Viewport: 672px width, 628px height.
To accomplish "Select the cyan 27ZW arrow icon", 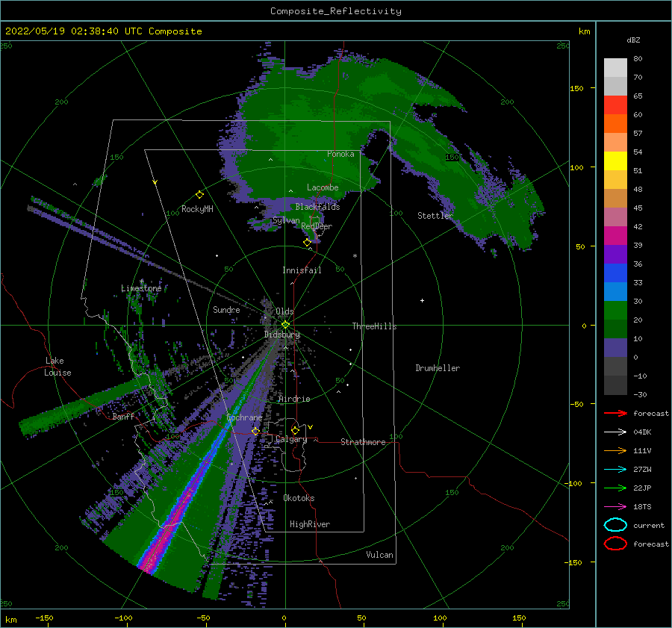I will tap(615, 470).
